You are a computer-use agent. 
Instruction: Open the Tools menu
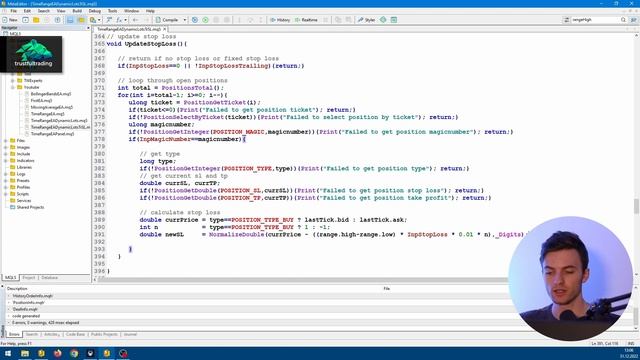pos(112,11)
